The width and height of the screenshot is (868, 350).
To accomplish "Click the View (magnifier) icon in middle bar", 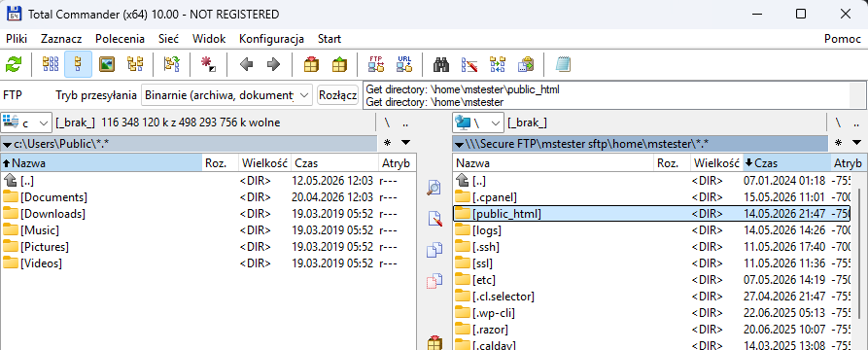I will [x=434, y=188].
